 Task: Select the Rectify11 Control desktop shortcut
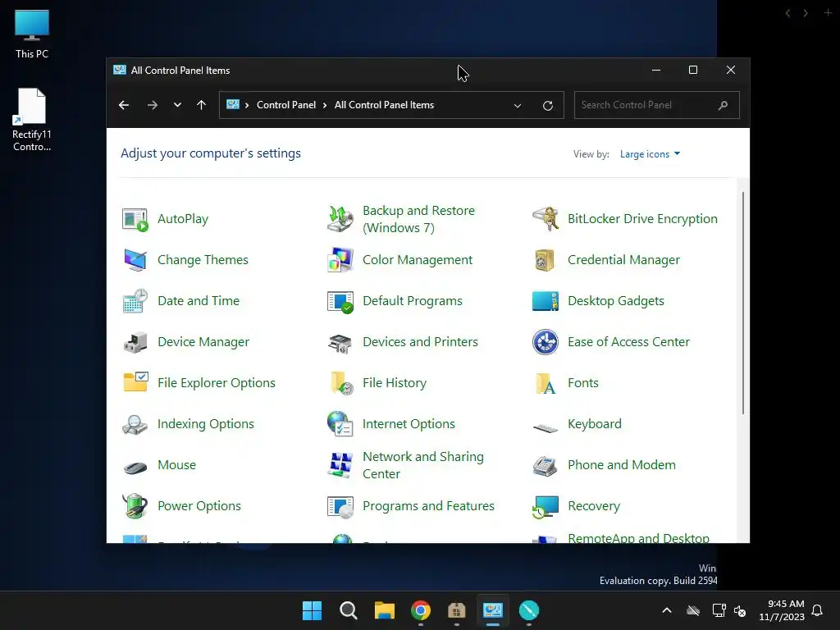tap(32, 120)
